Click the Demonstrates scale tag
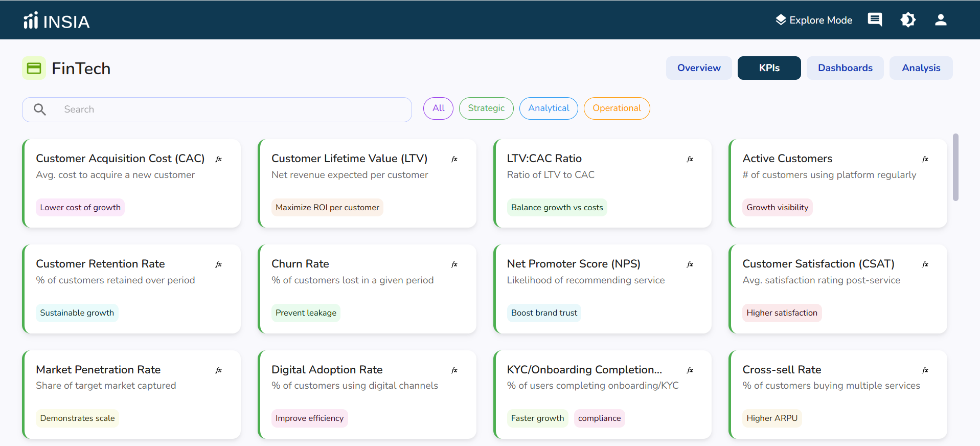 [x=77, y=418]
